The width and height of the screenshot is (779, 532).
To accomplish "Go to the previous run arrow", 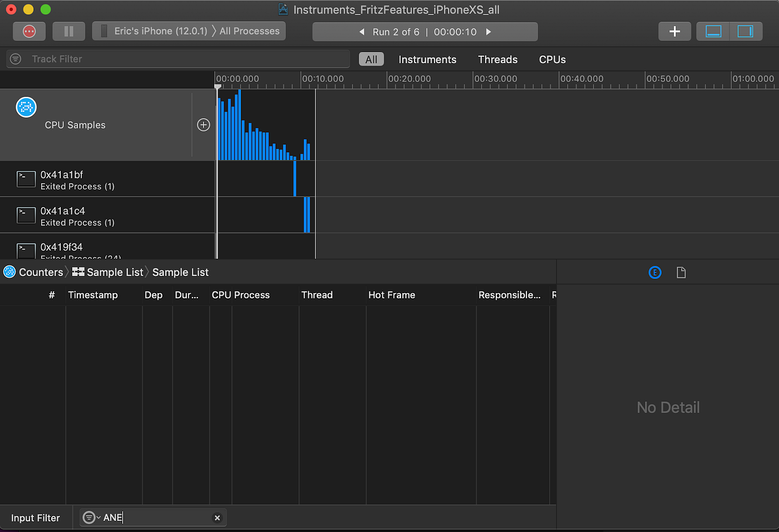I will coord(362,32).
